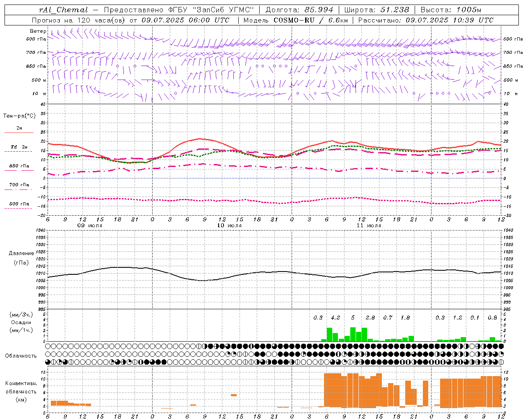Click the 10 м label left of wind panel
The image size is (525, 420).
click(39, 94)
